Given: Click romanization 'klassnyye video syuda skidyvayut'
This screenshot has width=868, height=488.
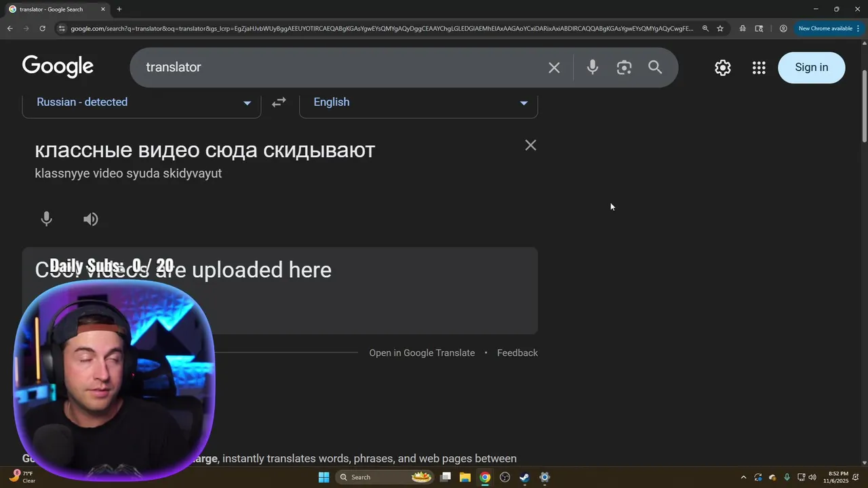Looking at the screenshot, I should click(128, 174).
